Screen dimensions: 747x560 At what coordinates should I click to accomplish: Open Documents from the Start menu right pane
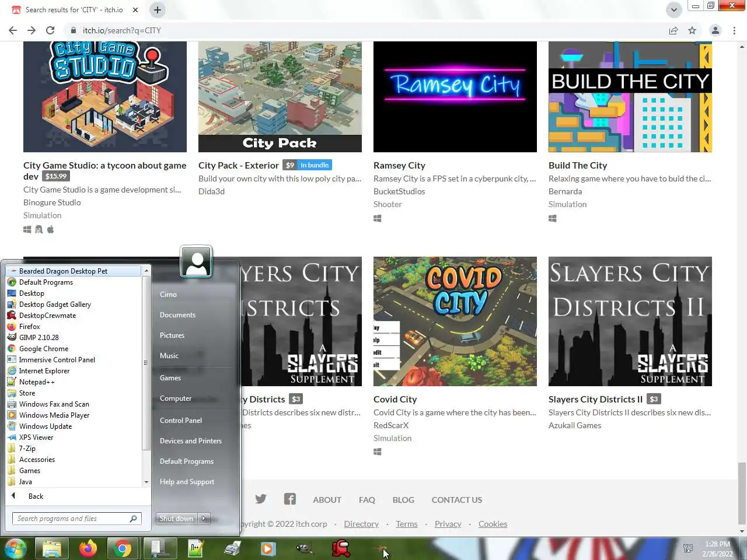pyautogui.click(x=178, y=315)
